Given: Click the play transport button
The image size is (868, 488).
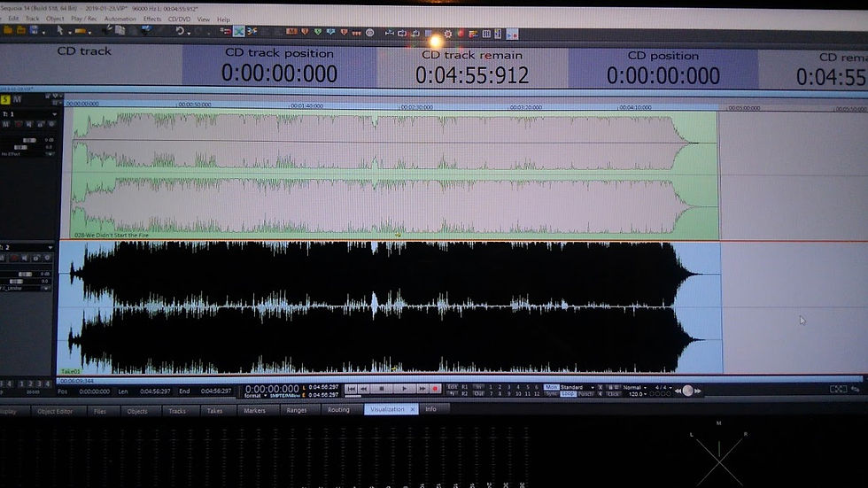Looking at the screenshot, I should tap(404, 389).
